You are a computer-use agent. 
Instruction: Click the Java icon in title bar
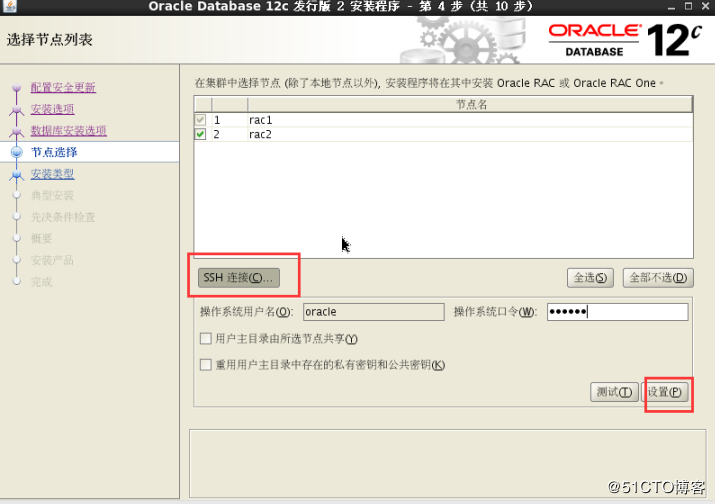point(10,6)
